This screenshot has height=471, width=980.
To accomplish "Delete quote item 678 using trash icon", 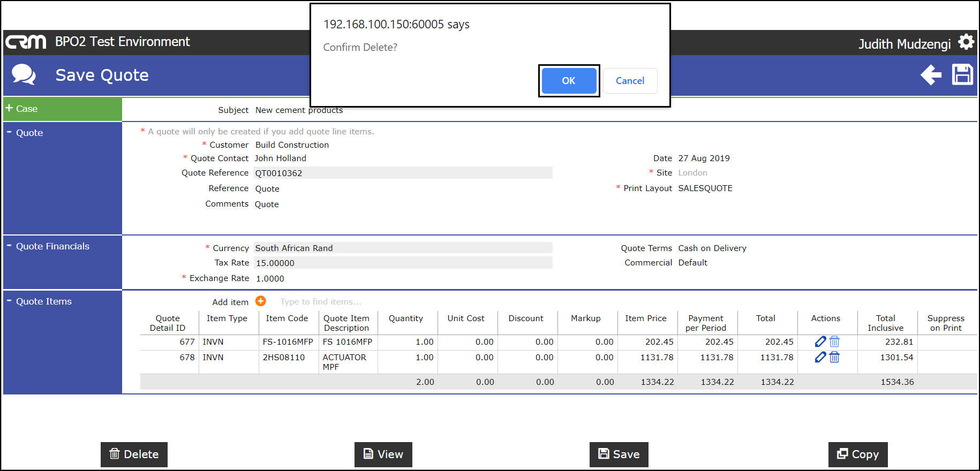I will coord(834,357).
